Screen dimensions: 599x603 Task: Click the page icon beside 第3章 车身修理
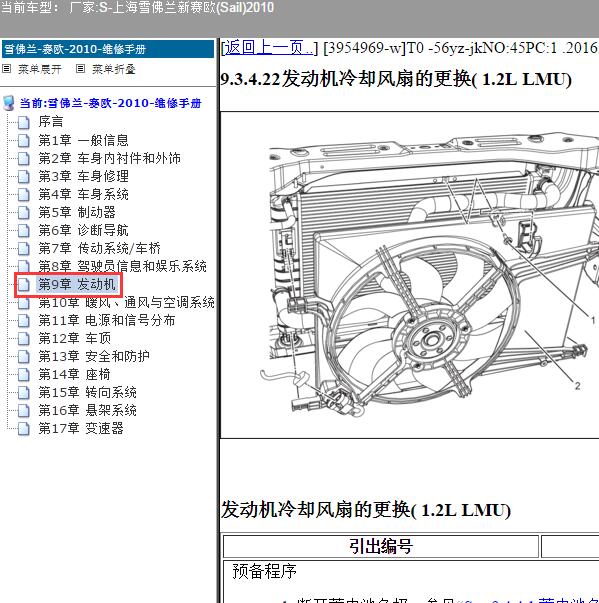click(24, 177)
